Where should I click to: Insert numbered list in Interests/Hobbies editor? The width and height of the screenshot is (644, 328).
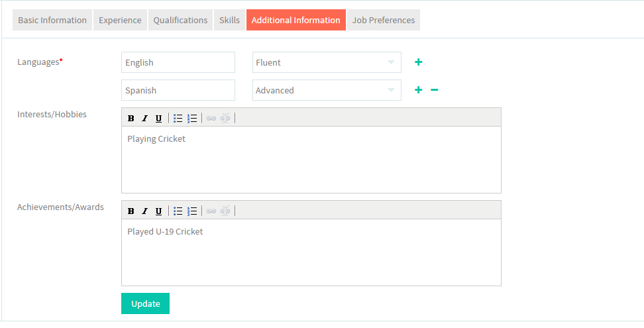tap(191, 119)
